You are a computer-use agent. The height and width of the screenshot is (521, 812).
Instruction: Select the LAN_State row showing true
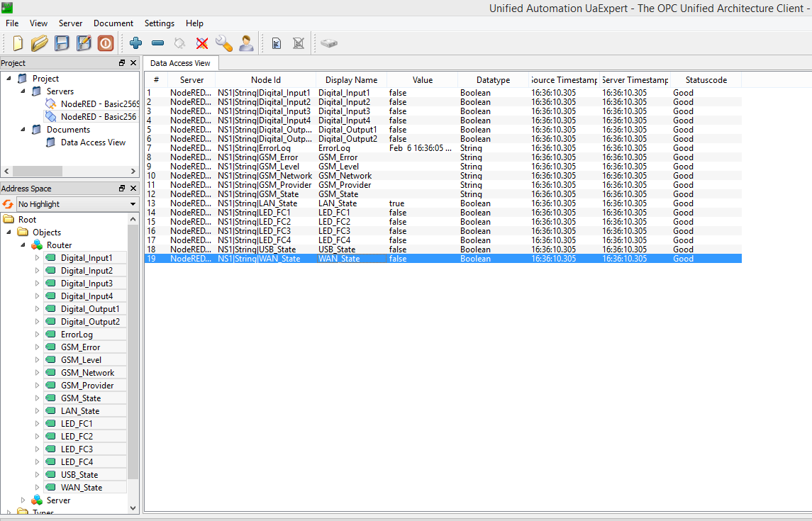click(443, 203)
